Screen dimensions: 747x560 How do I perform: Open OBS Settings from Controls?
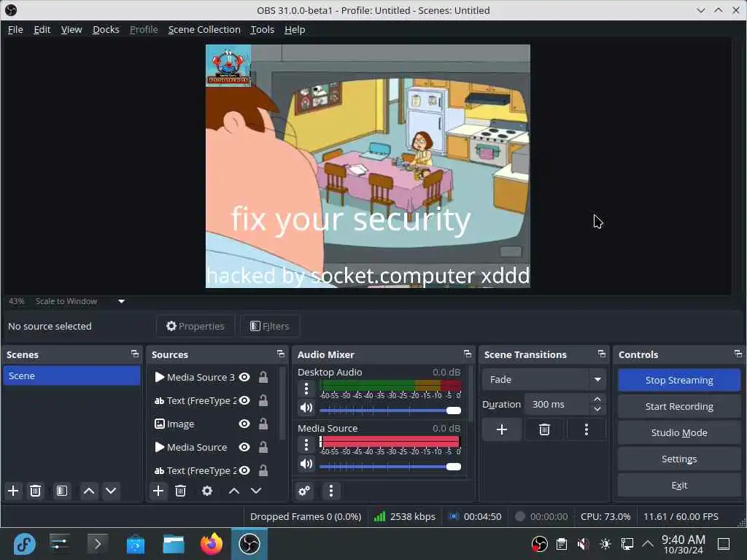[x=679, y=459]
